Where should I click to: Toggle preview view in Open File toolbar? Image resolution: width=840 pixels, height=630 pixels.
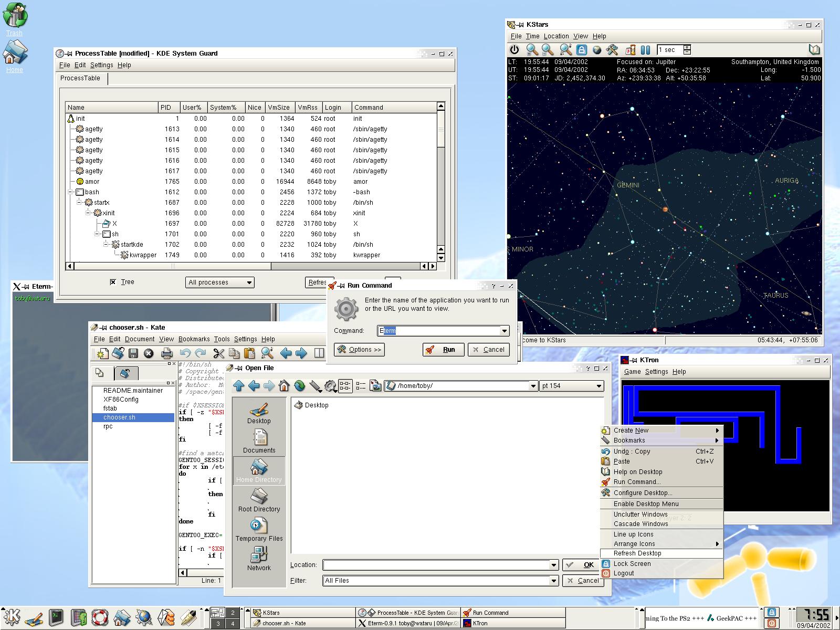tap(375, 386)
